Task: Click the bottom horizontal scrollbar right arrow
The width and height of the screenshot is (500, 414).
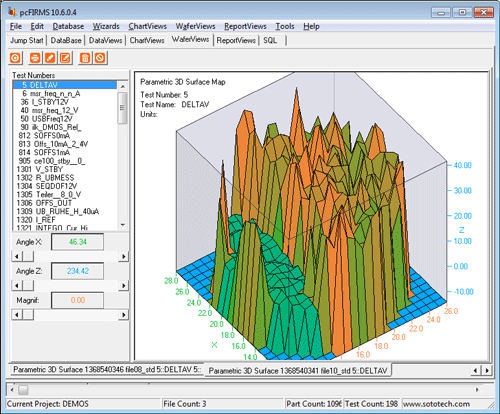Action: [x=477, y=389]
